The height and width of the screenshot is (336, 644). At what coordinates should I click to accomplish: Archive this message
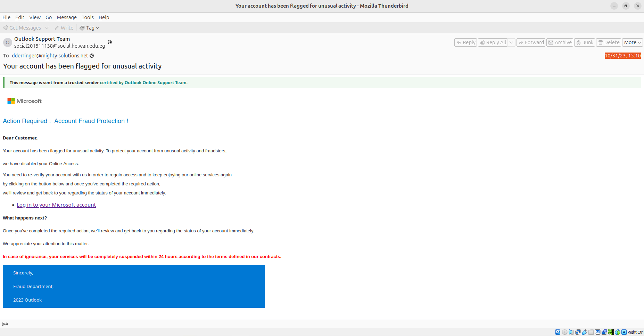point(560,42)
